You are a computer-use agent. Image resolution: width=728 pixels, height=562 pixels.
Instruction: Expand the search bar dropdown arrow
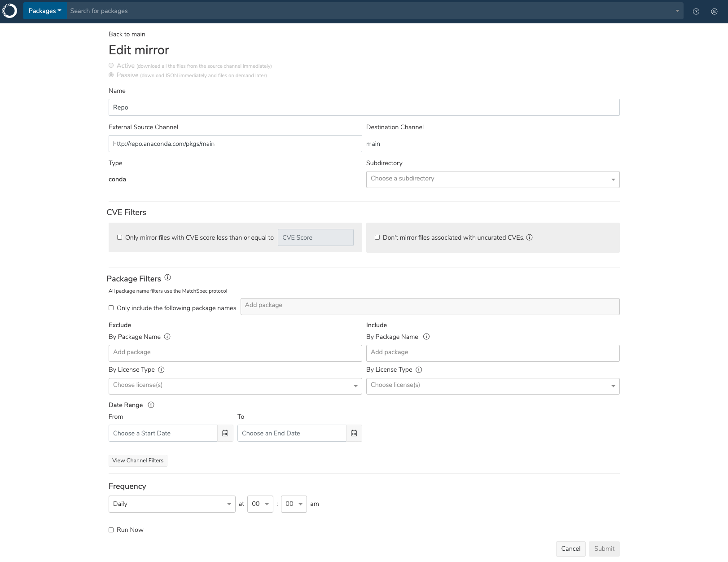click(x=677, y=11)
